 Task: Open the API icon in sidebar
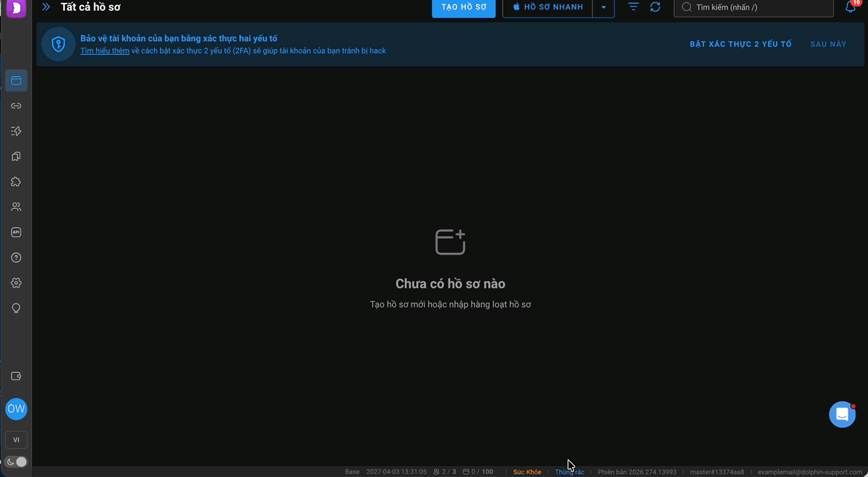[16, 232]
